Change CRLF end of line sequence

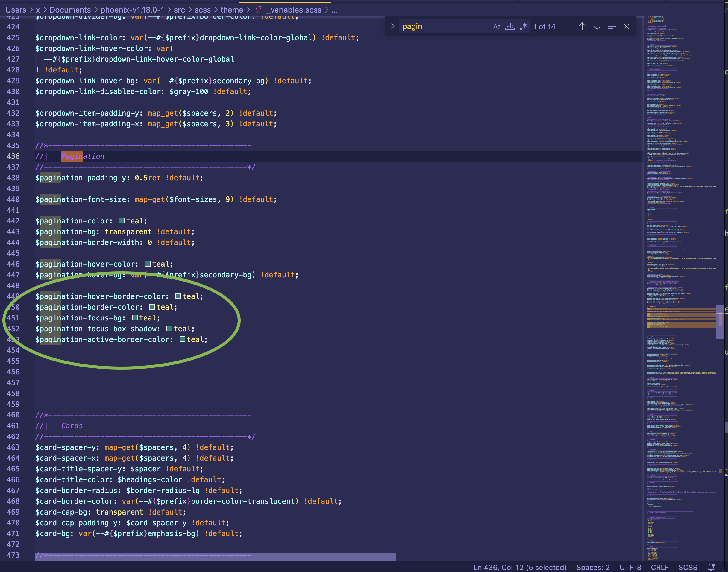[x=659, y=567]
